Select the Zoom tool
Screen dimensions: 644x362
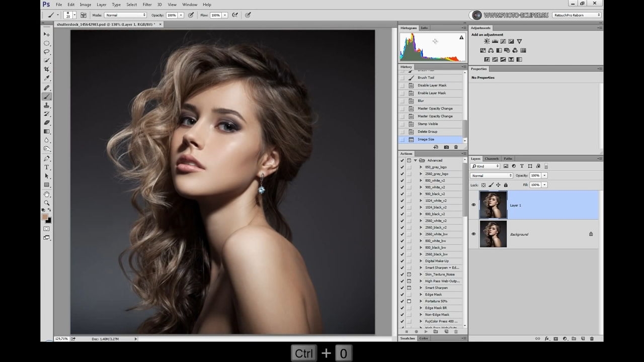click(47, 203)
